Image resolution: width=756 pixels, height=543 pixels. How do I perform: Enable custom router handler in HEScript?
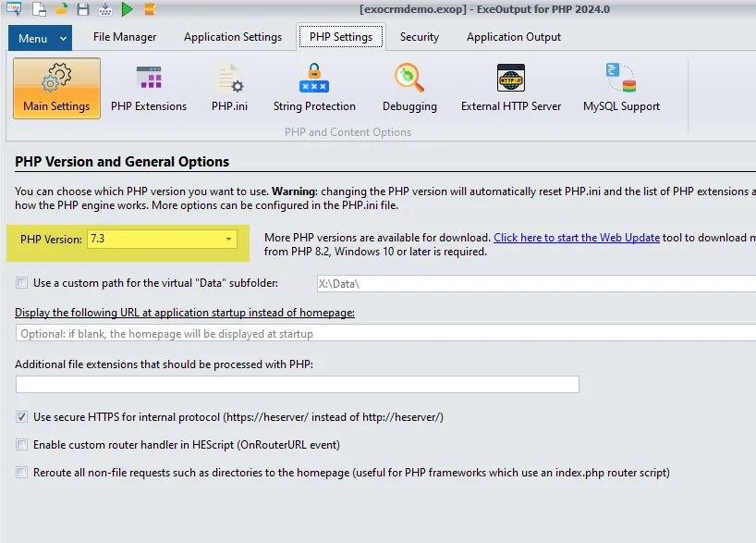22,445
